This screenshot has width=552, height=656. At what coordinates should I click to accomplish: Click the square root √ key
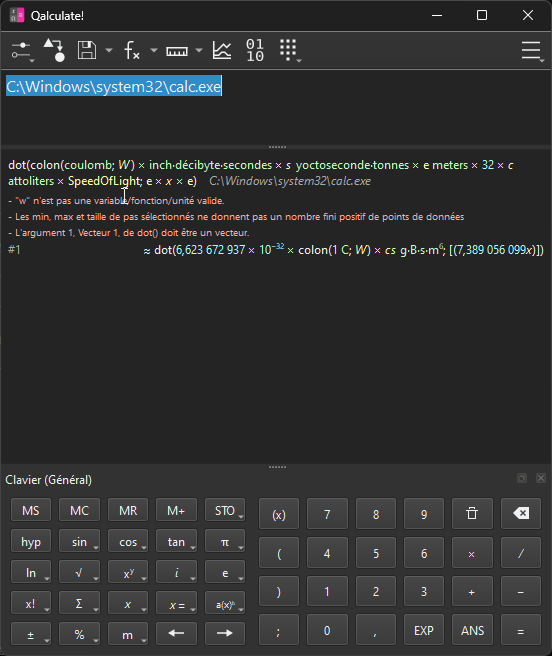pos(80,572)
